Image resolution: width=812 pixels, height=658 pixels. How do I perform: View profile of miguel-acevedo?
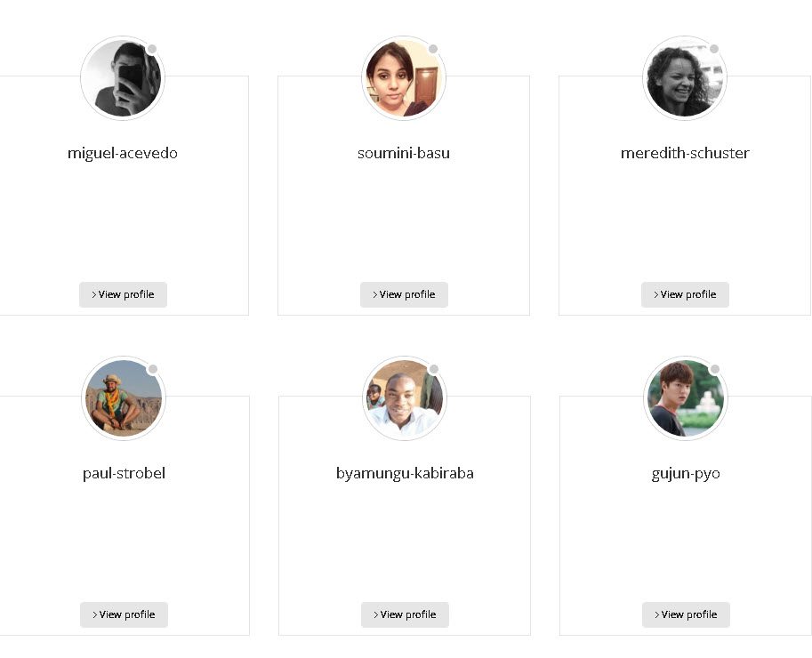pyautogui.click(x=124, y=294)
